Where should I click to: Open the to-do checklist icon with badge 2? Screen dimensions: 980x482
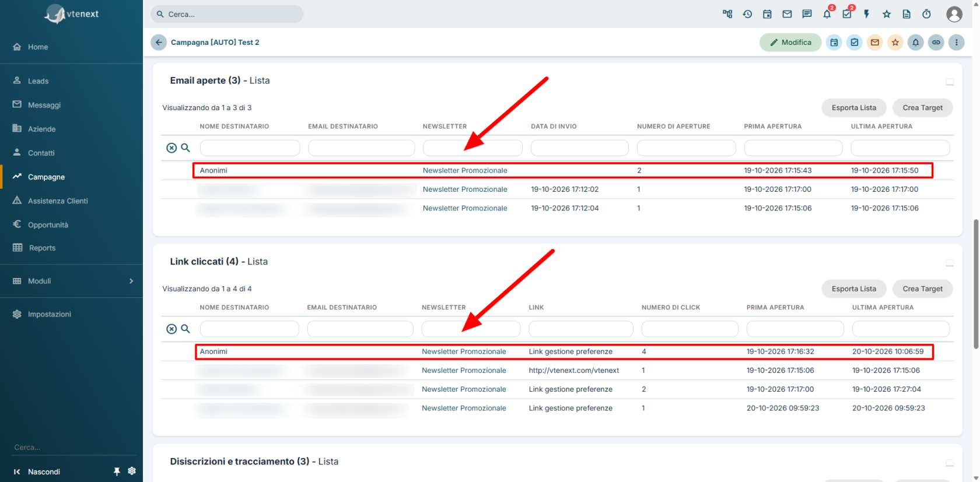point(847,14)
